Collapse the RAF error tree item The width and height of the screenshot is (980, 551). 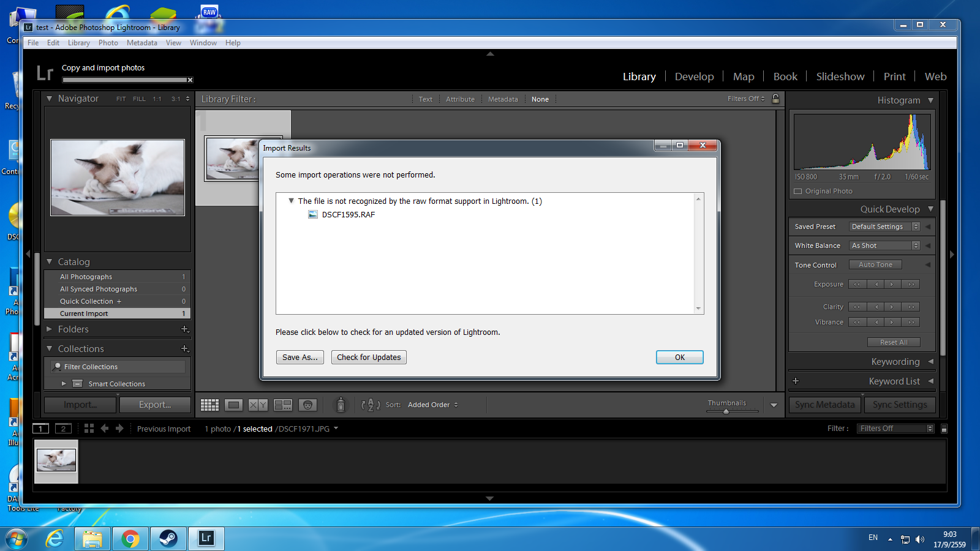click(291, 200)
